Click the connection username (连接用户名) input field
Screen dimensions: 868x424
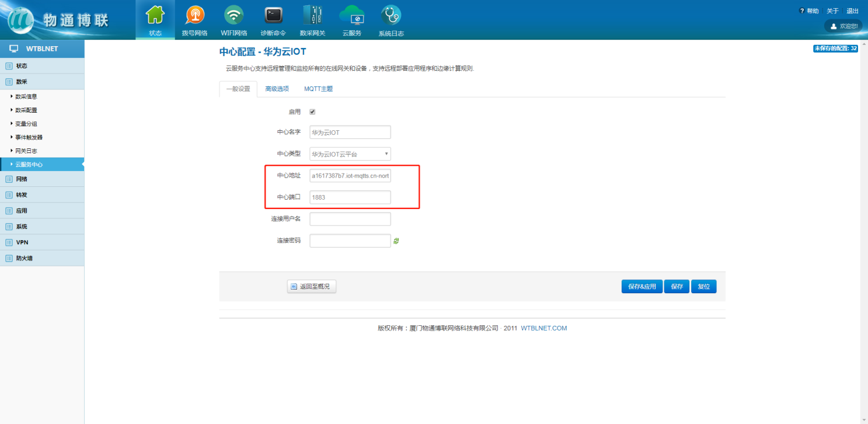point(350,219)
